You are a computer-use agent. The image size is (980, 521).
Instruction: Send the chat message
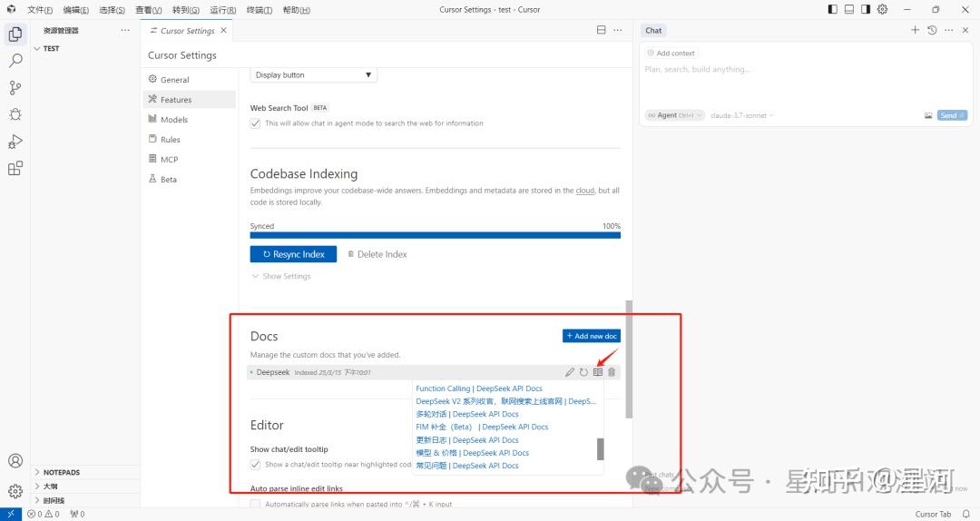(x=953, y=115)
